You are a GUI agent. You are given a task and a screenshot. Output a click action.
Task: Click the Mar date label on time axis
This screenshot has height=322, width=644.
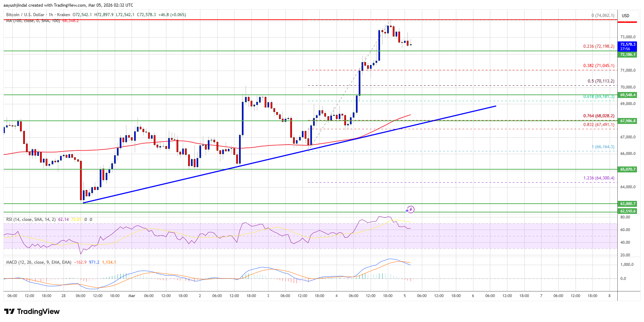pyautogui.click(x=132, y=296)
